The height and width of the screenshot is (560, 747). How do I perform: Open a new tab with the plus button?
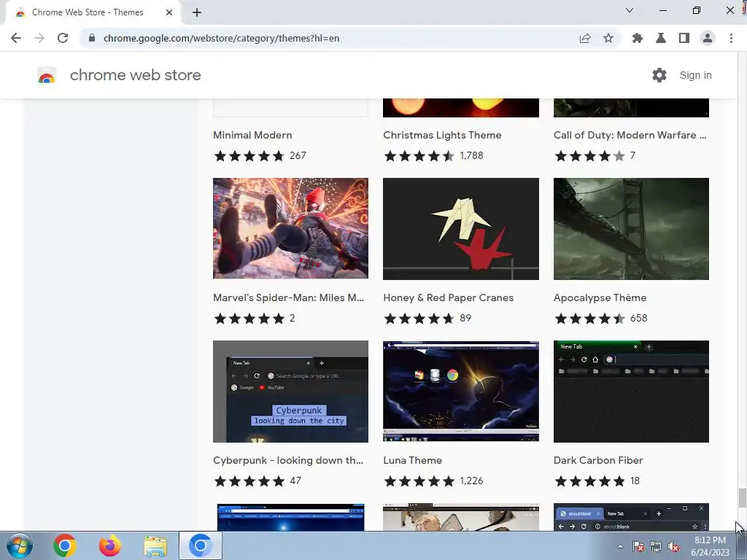(197, 12)
